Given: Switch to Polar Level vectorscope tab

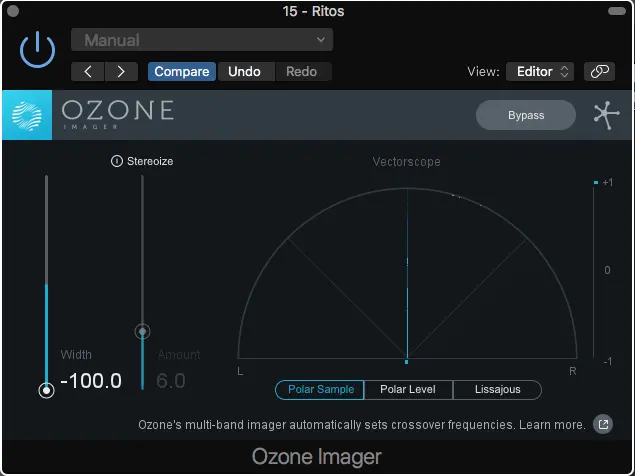Looking at the screenshot, I should [x=408, y=390].
